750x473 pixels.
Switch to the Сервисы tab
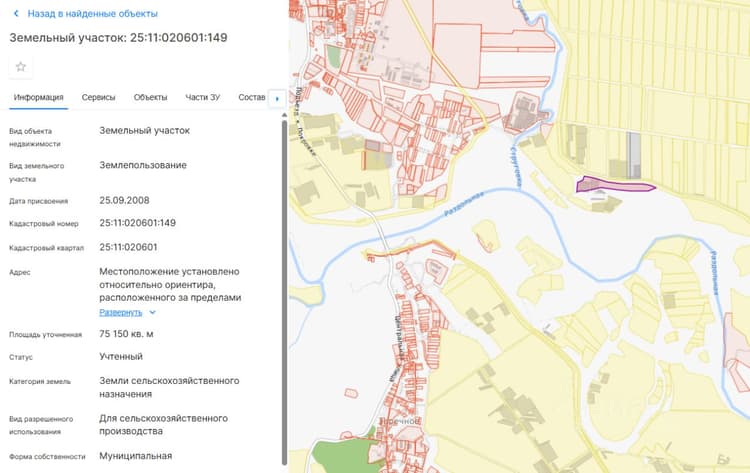[98, 97]
